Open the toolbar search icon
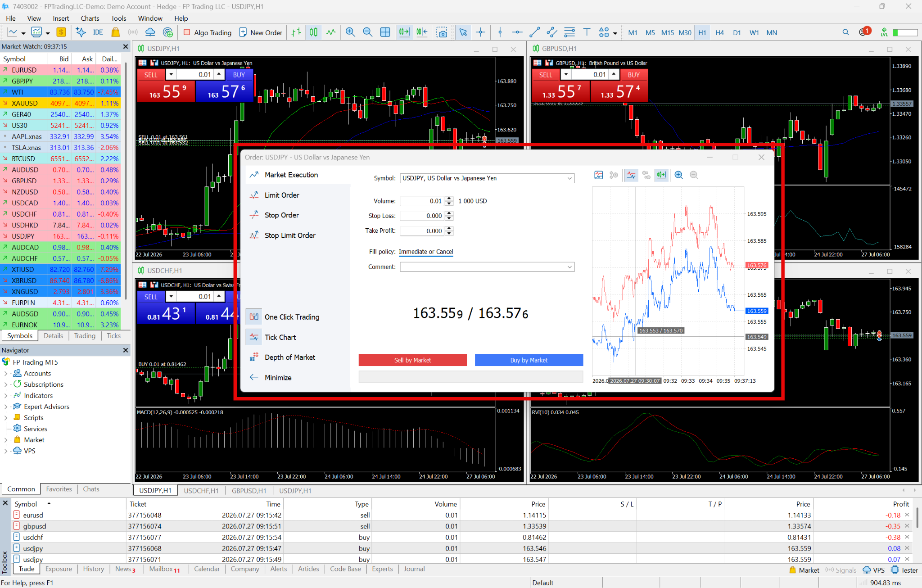The image size is (922, 588). pos(845,32)
